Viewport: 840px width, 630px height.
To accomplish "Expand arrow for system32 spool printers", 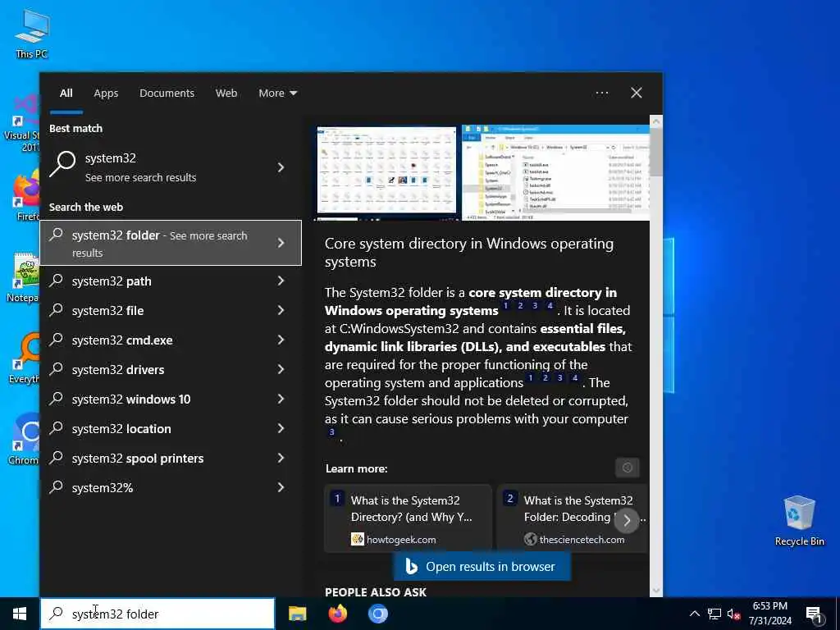I will (x=281, y=458).
